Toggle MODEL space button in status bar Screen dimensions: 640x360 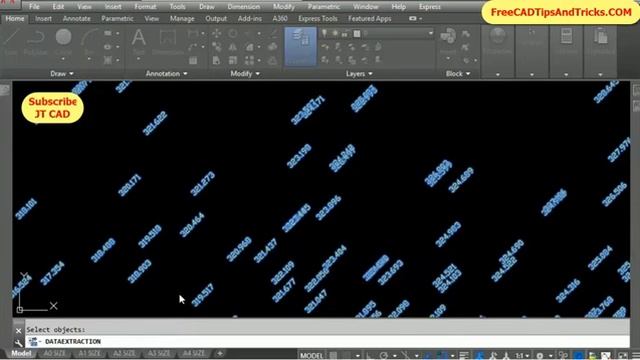(x=311, y=356)
